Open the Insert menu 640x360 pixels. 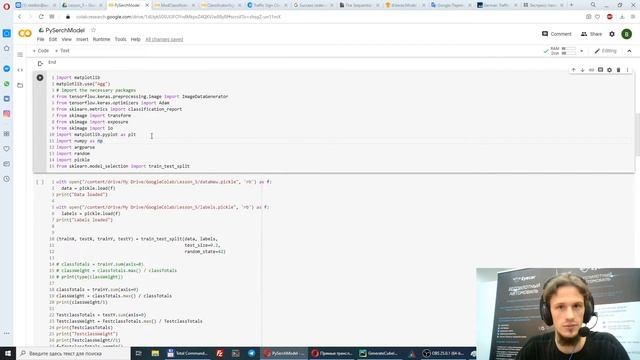82,39
